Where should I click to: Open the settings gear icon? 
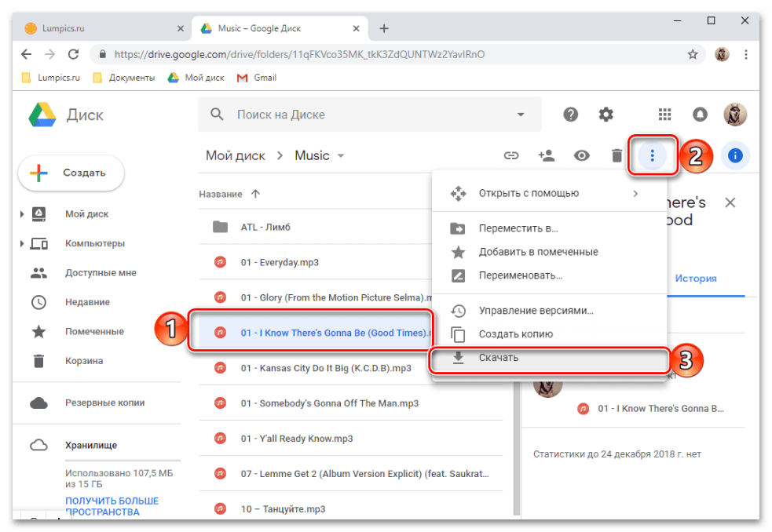(606, 115)
